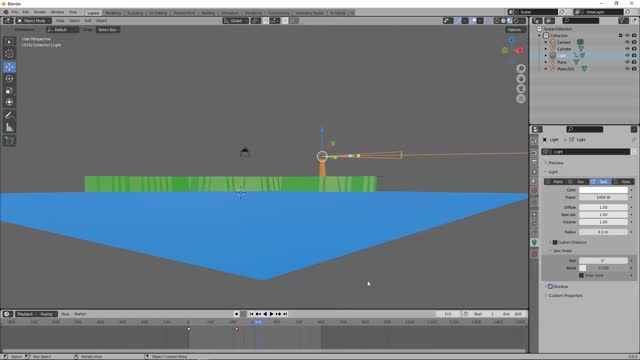Open the World properties red globe tab
Viewport: 640px width, 360px height.
pos(534,190)
